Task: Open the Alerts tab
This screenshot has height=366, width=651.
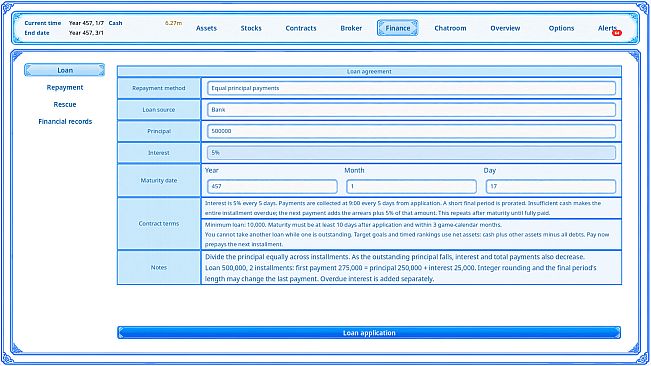Action: (607, 28)
